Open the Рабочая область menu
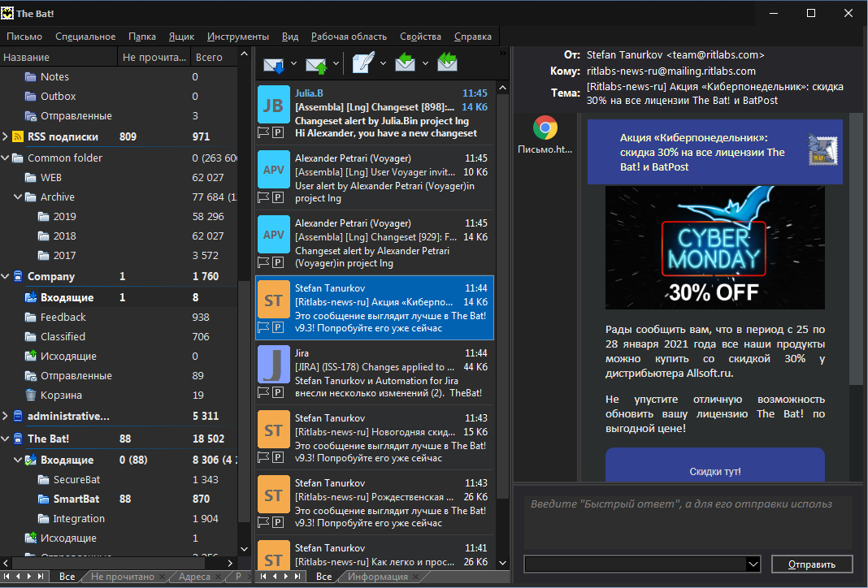 click(x=349, y=37)
